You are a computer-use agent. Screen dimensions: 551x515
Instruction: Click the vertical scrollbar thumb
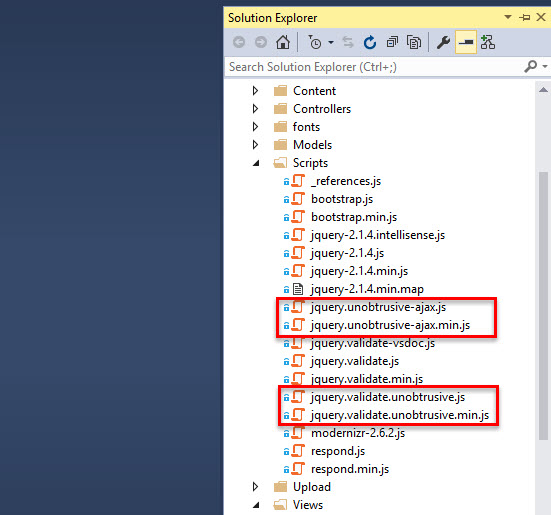(543, 306)
